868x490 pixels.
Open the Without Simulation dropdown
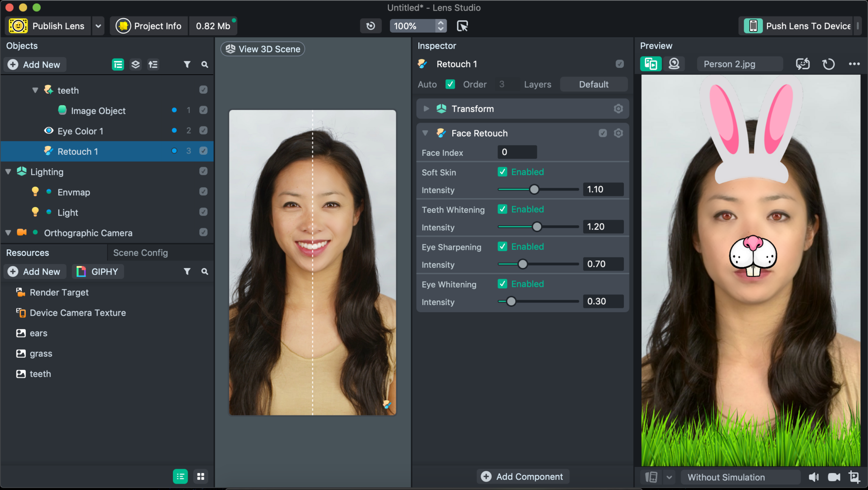pos(740,477)
